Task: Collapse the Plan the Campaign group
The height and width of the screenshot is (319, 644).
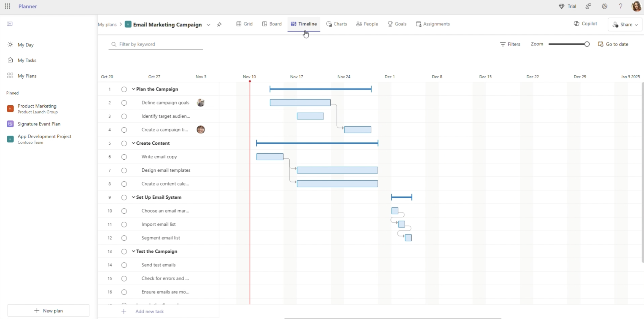Action: point(133,89)
